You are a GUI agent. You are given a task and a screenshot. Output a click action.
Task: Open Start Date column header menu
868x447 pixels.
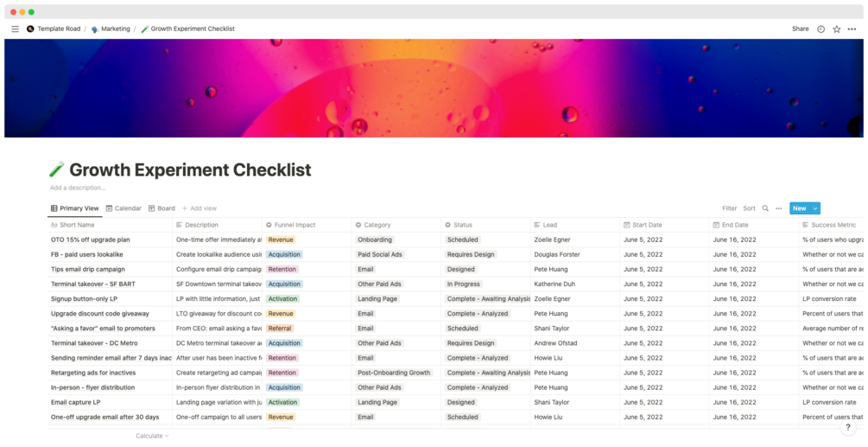click(x=665, y=225)
